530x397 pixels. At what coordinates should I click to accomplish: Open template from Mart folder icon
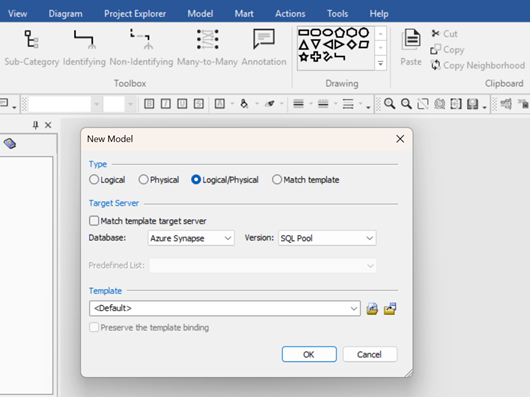[390, 309]
